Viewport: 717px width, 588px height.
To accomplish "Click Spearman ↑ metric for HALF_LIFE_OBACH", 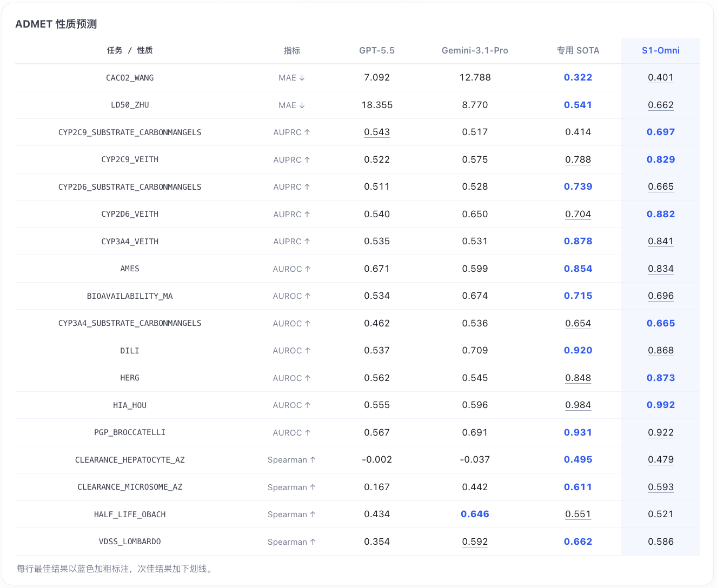I will [292, 514].
